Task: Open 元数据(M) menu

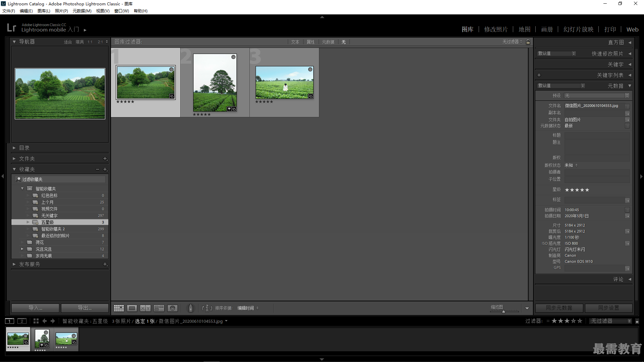Action: 82,11
